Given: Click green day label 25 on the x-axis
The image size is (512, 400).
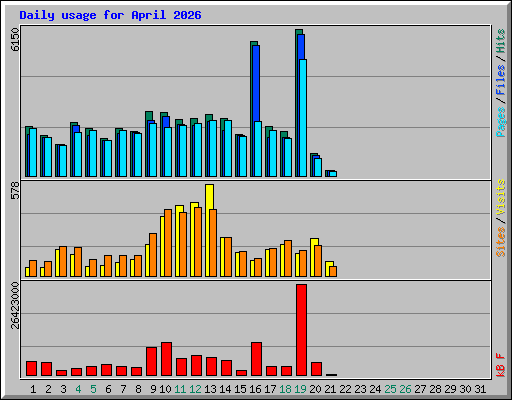Looking at the screenshot, I should [390, 389].
